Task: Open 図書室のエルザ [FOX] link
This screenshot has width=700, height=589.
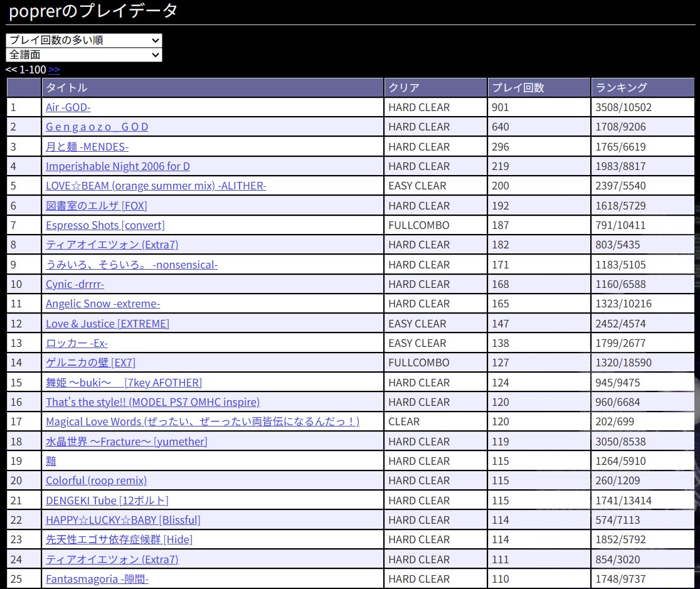Action: (x=97, y=205)
